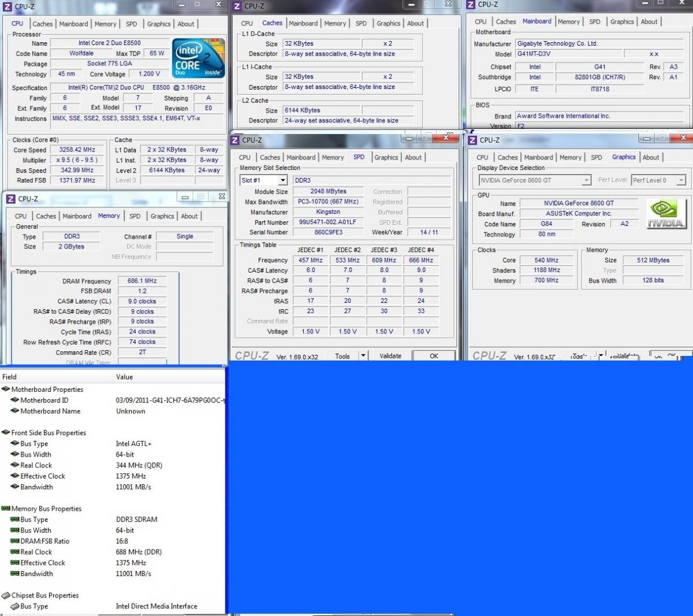
Task: Click the CPU-Z title icon of the SPD window
Action: (x=235, y=140)
